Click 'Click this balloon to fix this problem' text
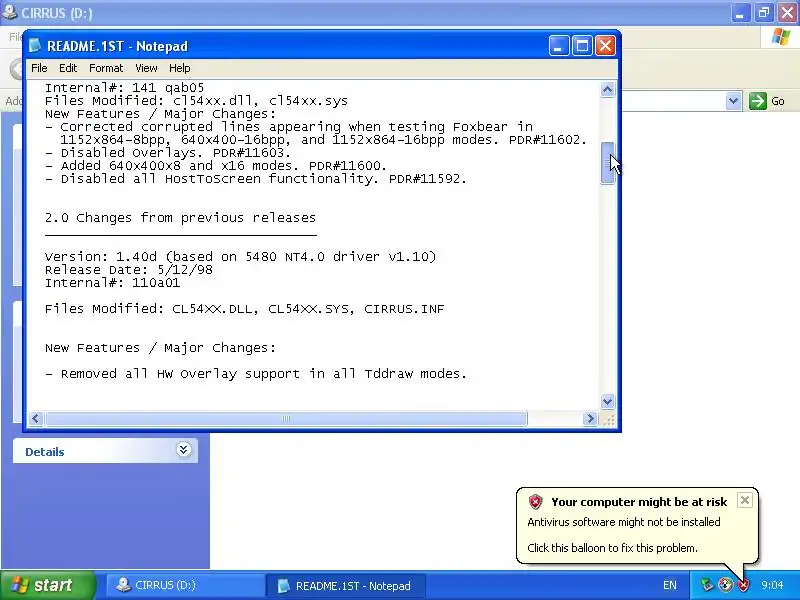 (x=612, y=548)
